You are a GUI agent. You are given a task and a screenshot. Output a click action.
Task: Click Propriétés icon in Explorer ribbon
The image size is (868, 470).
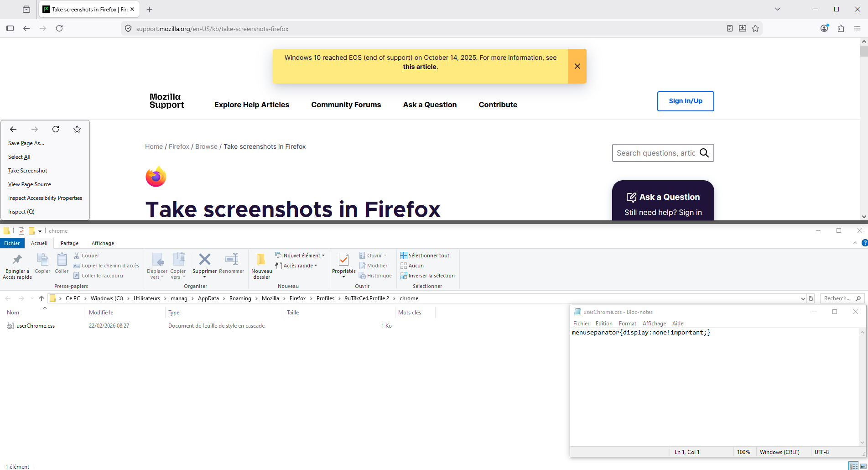(343, 260)
